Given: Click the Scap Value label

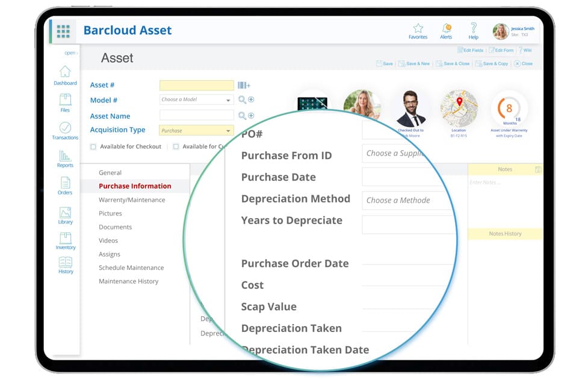Looking at the screenshot, I should (x=269, y=307).
